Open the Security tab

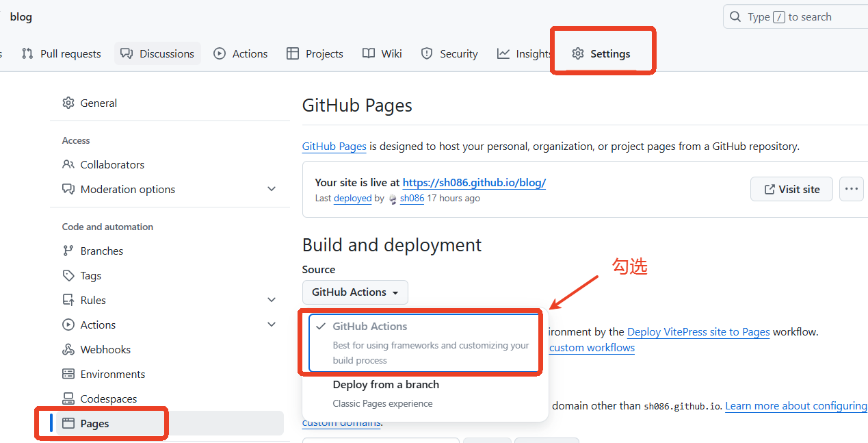click(449, 53)
